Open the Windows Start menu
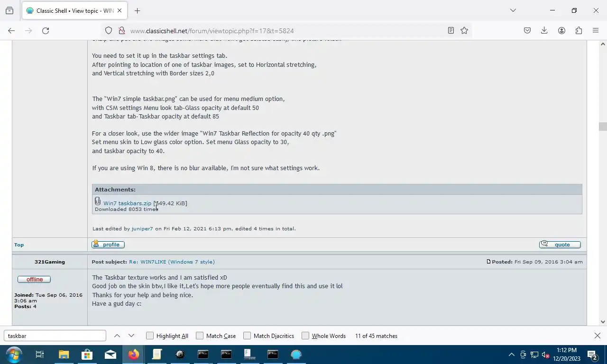Screen dimensions: 607x364 click(13, 354)
